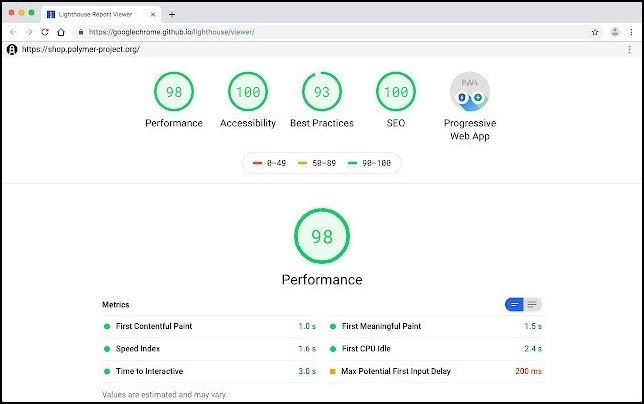The image size is (644, 404).
Task: Reload the Lighthouse viewer page
Action: [x=45, y=32]
